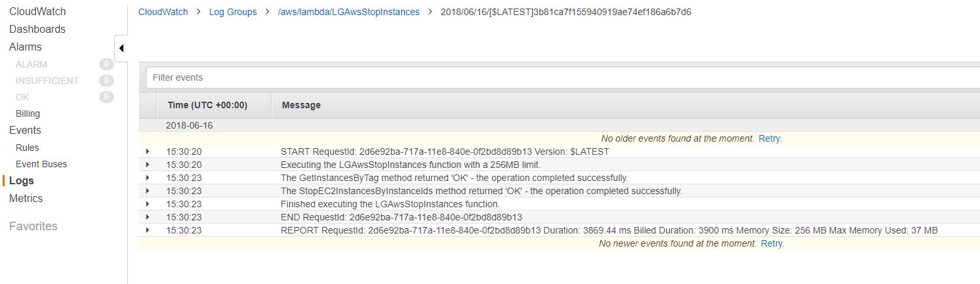The width and height of the screenshot is (980, 284).
Task: Select Alarms in the sidebar
Action: click(x=26, y=47)
